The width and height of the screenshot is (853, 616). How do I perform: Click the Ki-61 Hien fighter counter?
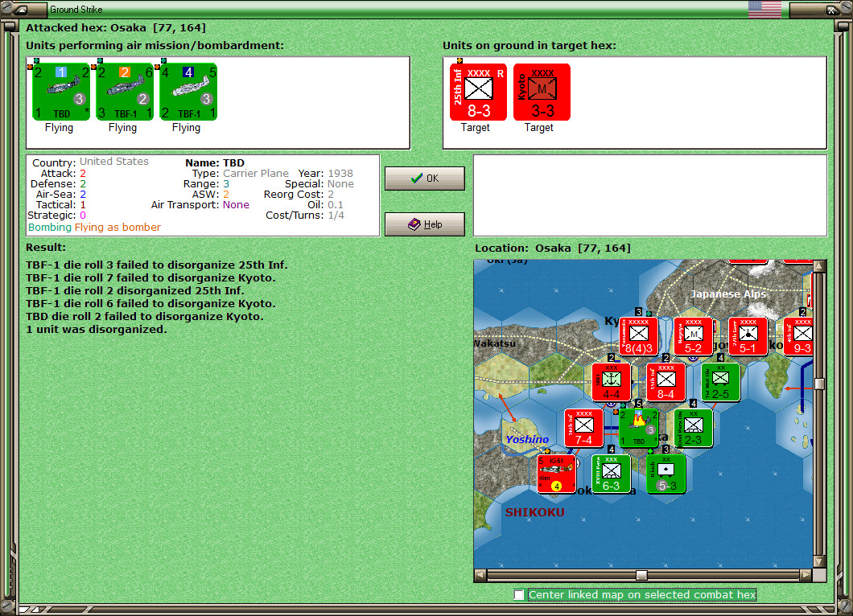tap(556, 474)
